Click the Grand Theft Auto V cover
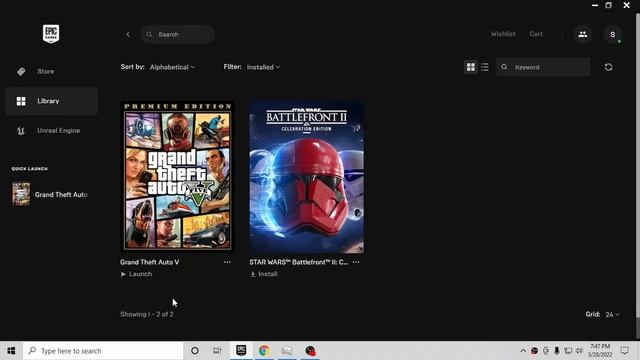This screenshot has width=640, height=360. 178,176
